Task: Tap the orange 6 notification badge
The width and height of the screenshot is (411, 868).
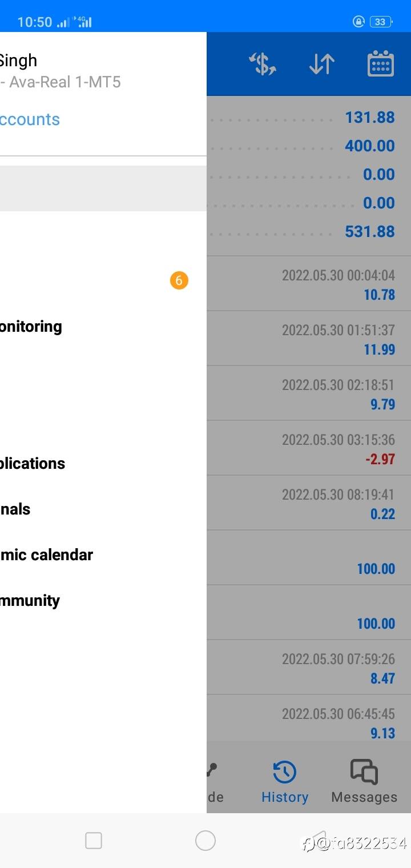Action: tap(179, 280)
